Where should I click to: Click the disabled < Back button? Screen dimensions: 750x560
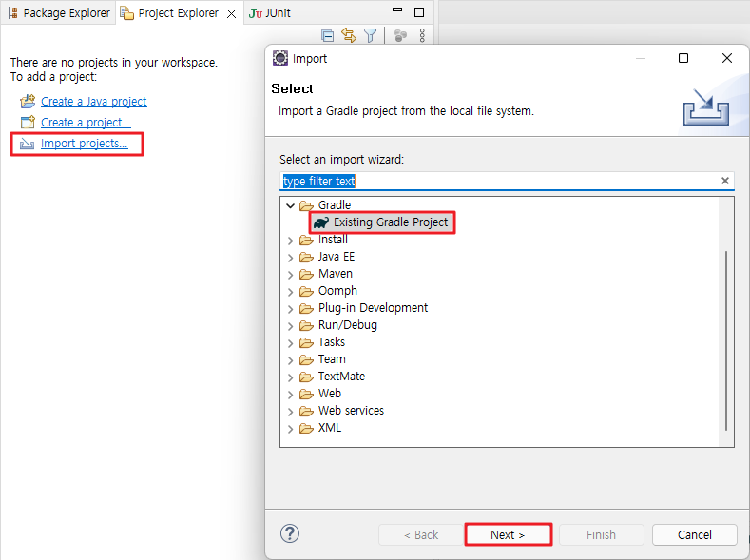(421, 534)
